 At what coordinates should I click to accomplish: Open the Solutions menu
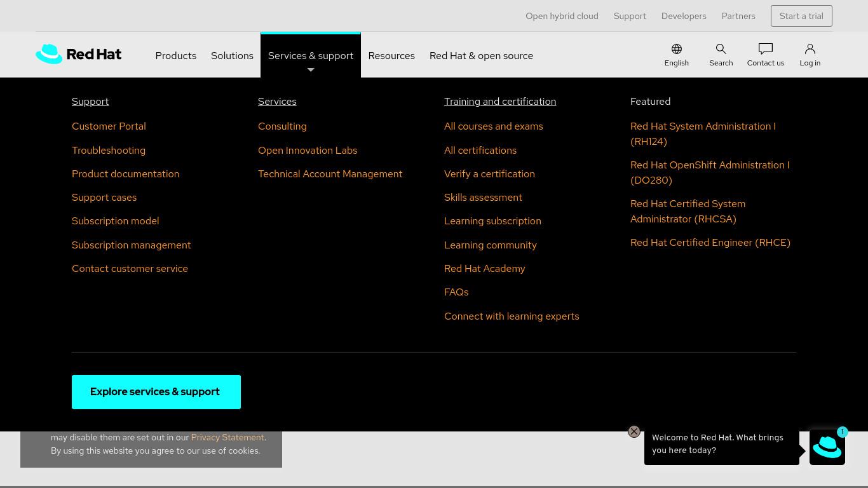232,55
